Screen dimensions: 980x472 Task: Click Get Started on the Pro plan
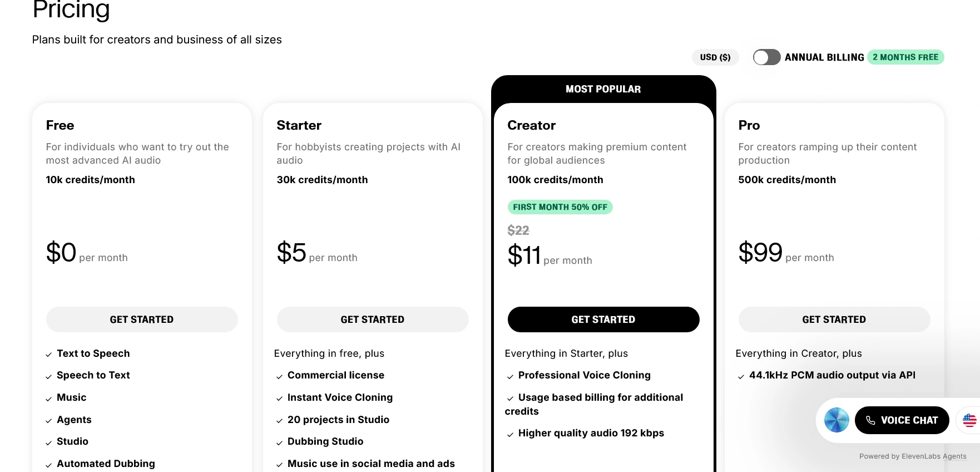834,319
